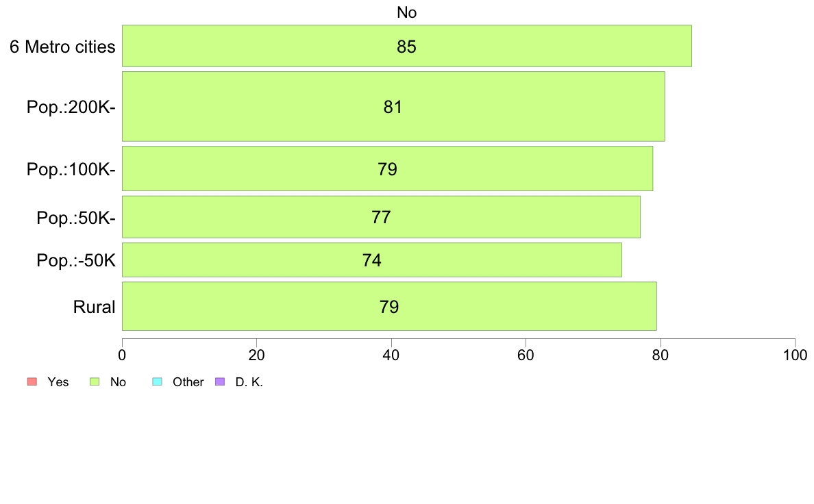Click the D. K. legend text
Screen dimensions: 814x504
pyautogui.click(x=249, y=382)
